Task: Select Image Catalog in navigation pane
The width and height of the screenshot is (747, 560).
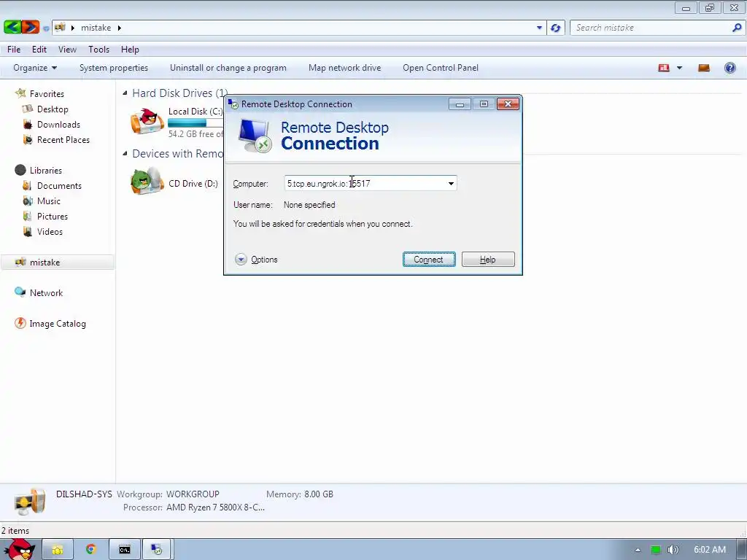Action: click(58, 323)
